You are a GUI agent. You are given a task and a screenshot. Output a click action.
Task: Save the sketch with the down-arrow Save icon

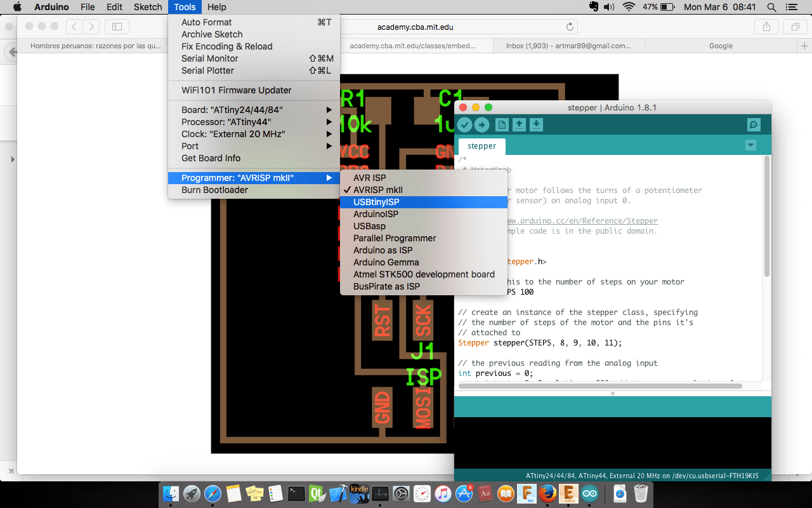click(x=536, y=125)
